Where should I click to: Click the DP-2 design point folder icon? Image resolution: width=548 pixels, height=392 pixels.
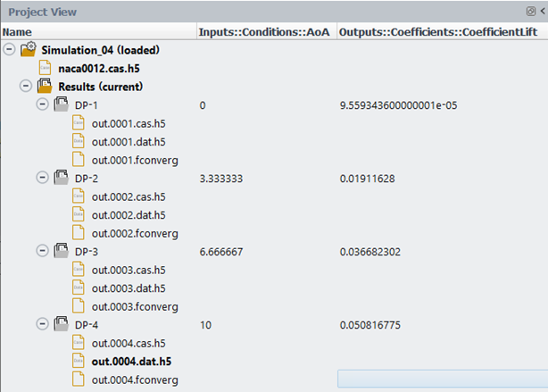[x=62, y=178]
